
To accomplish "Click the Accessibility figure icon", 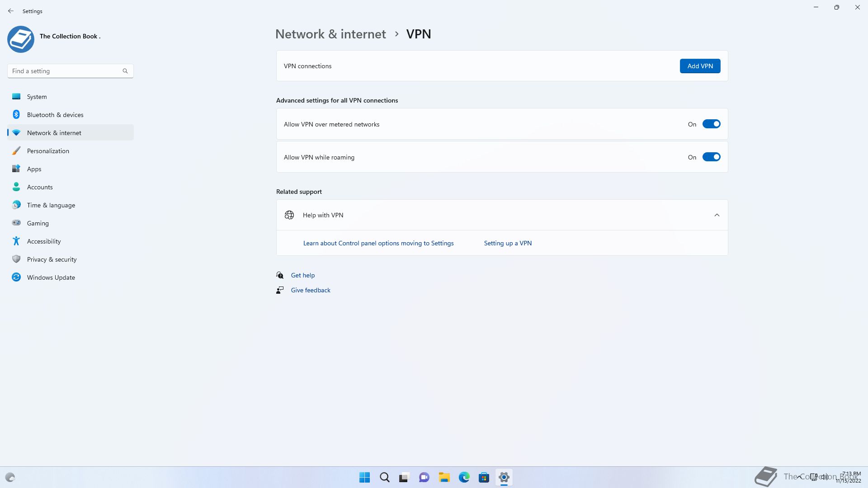I will click(16, 241).
